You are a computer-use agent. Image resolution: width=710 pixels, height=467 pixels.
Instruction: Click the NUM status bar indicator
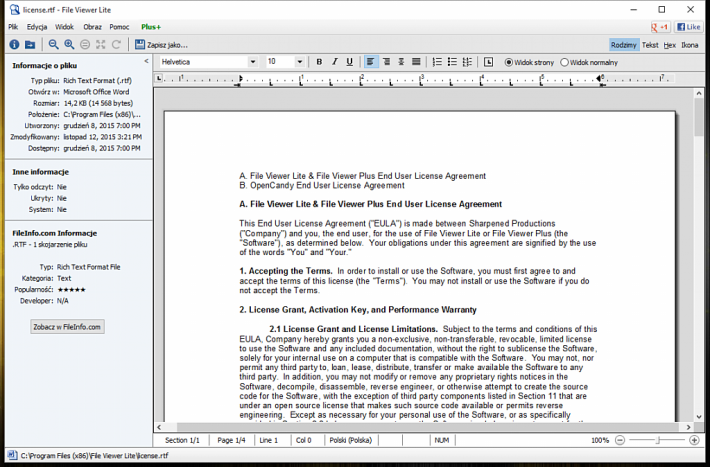click(x=441, y=440)
